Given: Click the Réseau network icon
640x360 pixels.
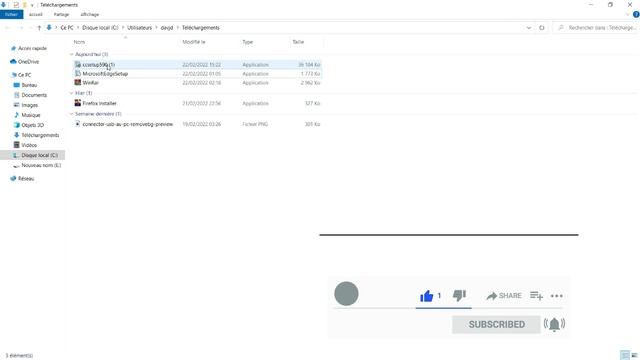Looking at the screenshot, I should tap(13, 178).
